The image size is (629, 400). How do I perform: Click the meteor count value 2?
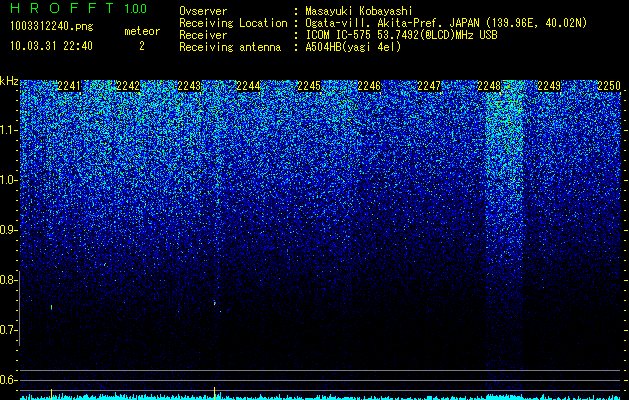[142, 46]
